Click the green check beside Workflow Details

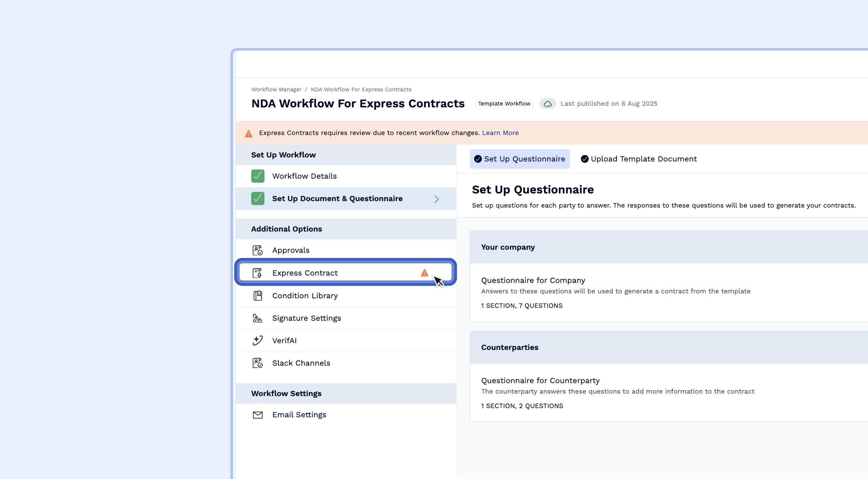click(257, 176)
